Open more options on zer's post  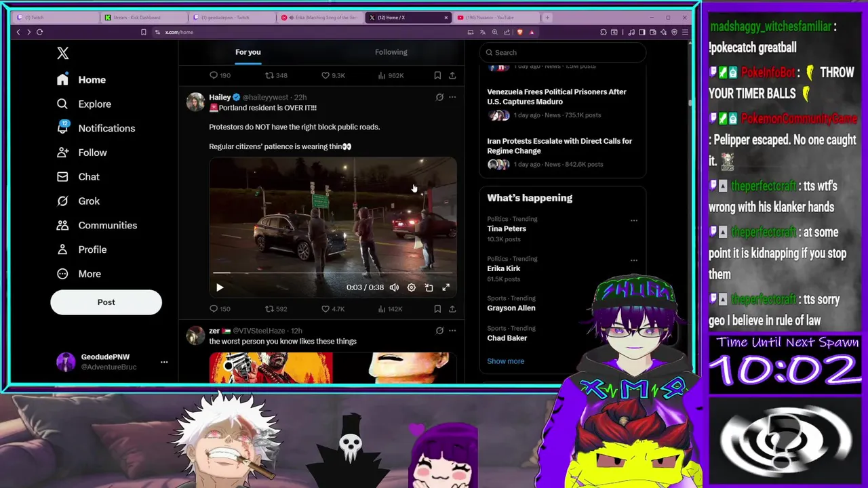(452, 331)
